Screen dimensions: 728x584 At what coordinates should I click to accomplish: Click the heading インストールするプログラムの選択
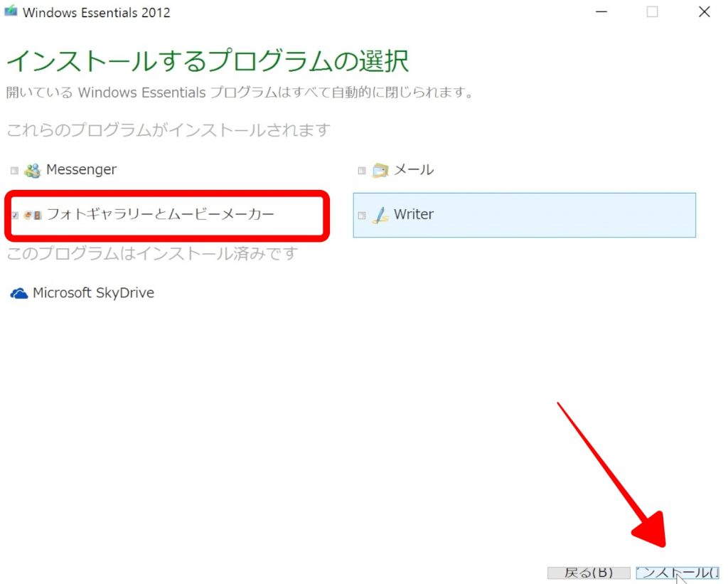[208, 61]
